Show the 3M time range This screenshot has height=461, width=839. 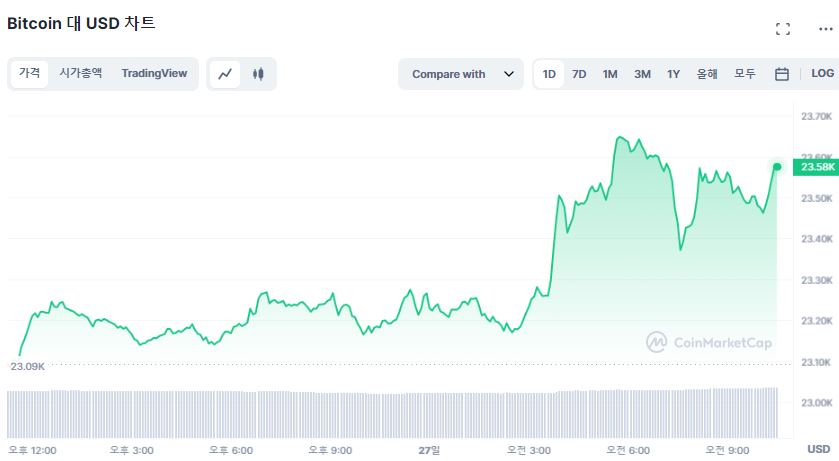642,74
